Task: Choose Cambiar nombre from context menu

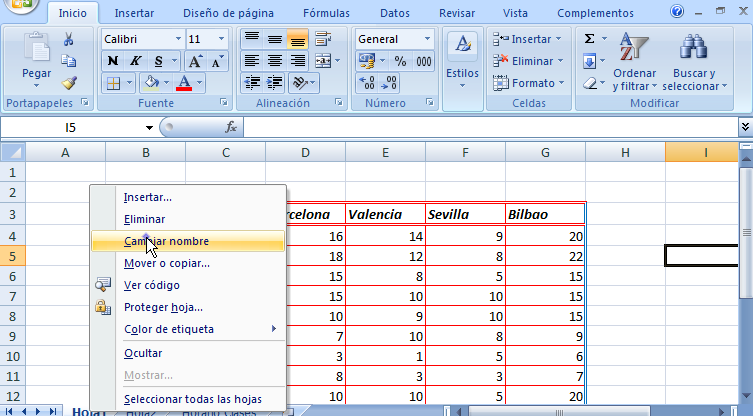Action: click(166, 241)
